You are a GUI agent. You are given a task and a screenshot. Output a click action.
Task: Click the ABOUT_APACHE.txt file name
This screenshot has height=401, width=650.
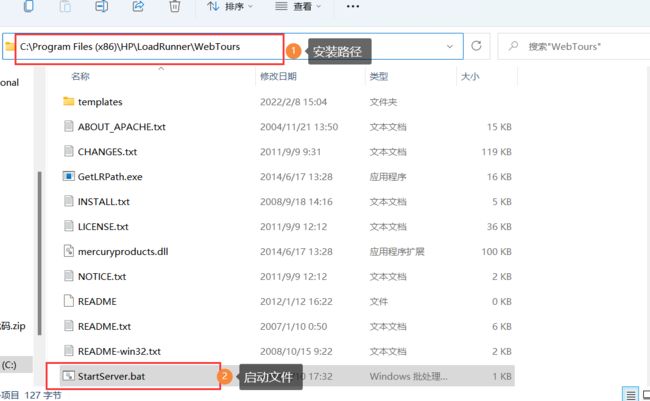pyautogui.click(x=121, y=127)
